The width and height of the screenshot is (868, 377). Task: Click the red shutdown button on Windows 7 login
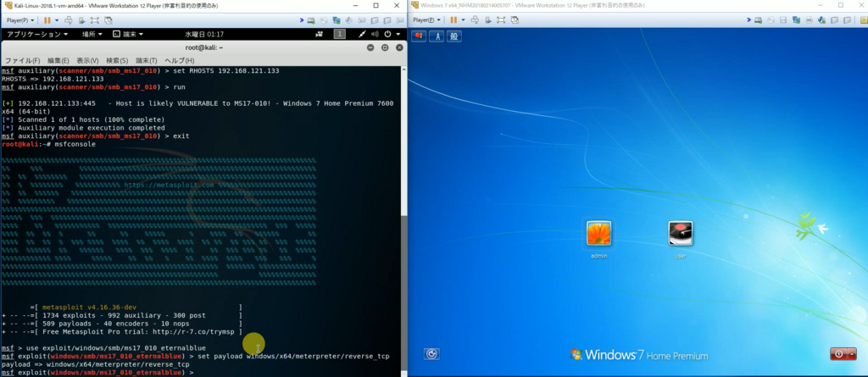(838, 354)
